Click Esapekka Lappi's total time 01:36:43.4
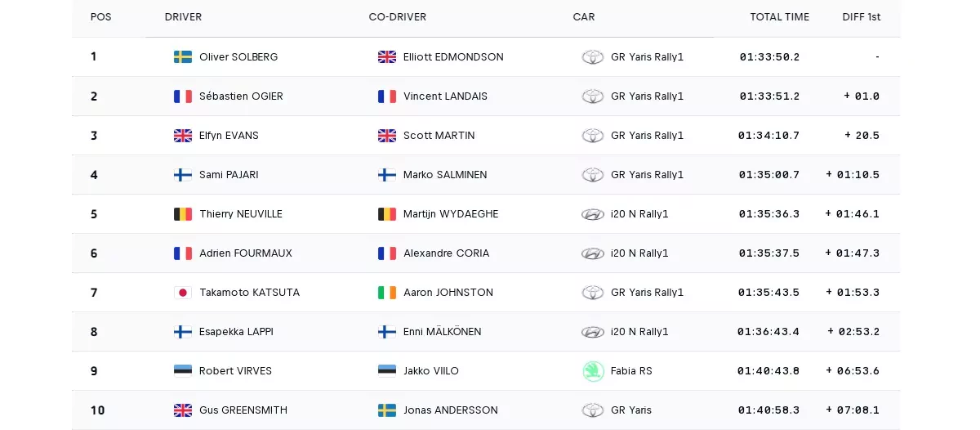The height and width of the screenshot is (430, 980). [768, 332]
